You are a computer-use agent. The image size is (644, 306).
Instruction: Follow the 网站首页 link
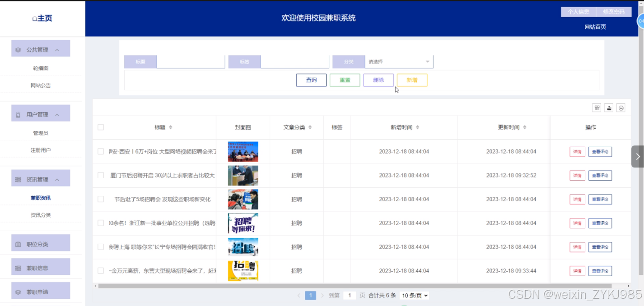595,27
